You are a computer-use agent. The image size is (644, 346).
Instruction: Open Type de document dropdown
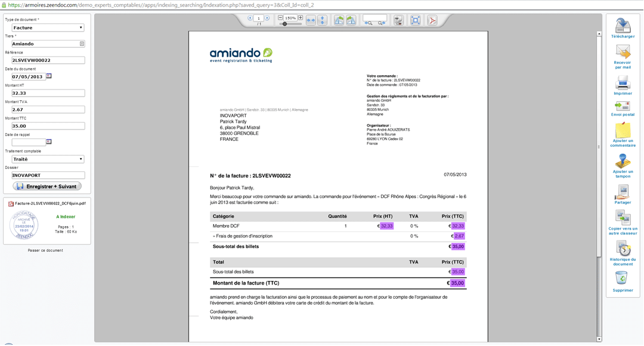tap(48, 27)
